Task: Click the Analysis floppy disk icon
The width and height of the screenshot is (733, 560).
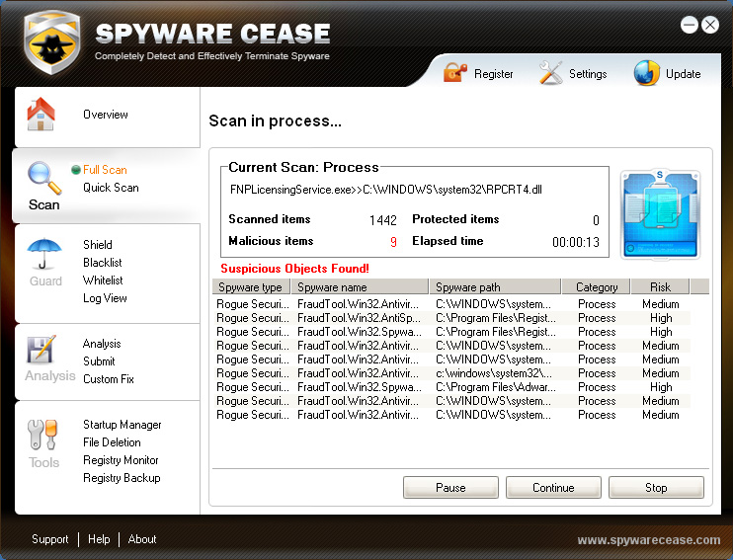Action: (41, 350)
